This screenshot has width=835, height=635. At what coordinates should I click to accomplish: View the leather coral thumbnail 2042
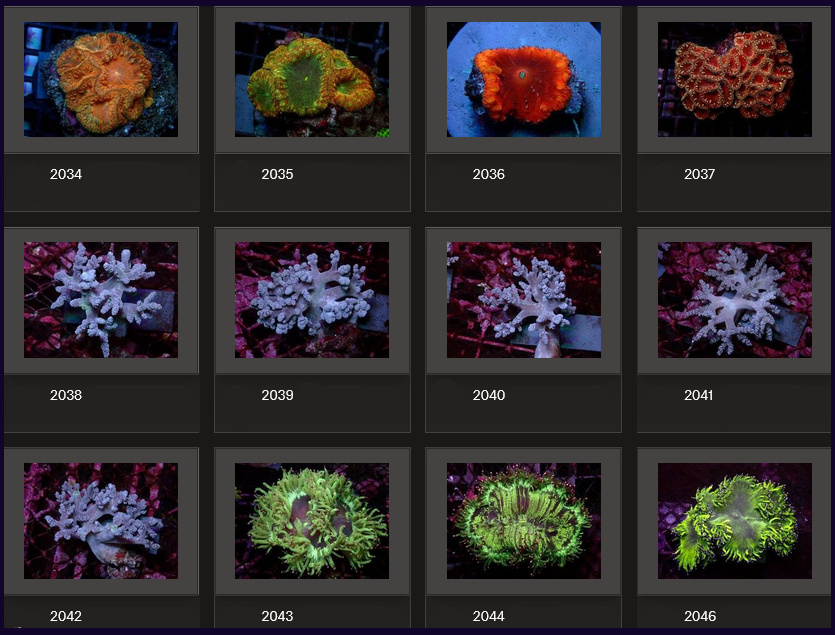101,521
